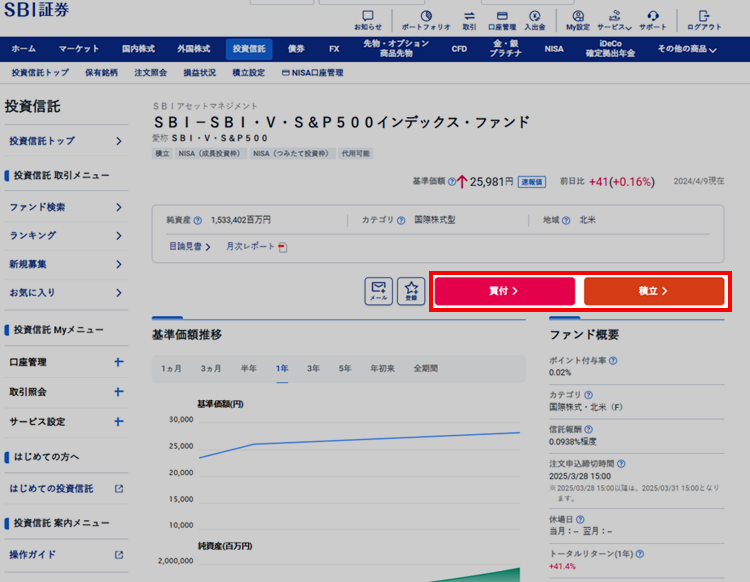Select the NISA navigation tab
750x582 pixels.
[x=554, y=49]
